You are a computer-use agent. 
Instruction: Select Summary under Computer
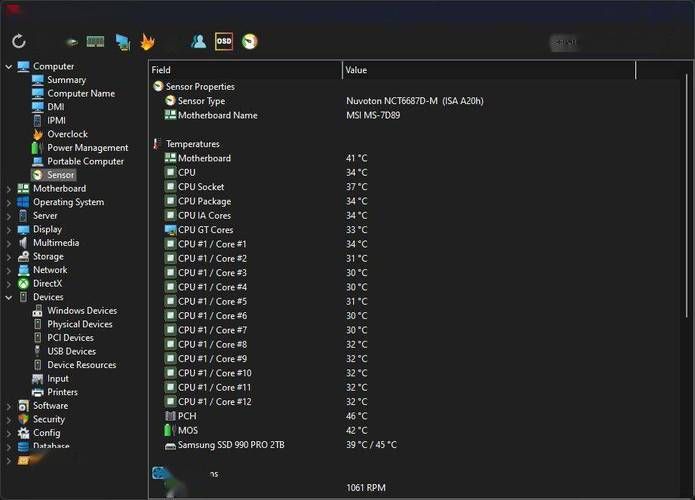(x=66, y=80)
